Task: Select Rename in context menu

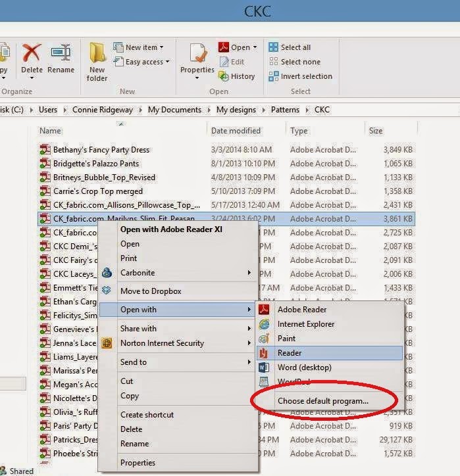Action: pos(135,444)
